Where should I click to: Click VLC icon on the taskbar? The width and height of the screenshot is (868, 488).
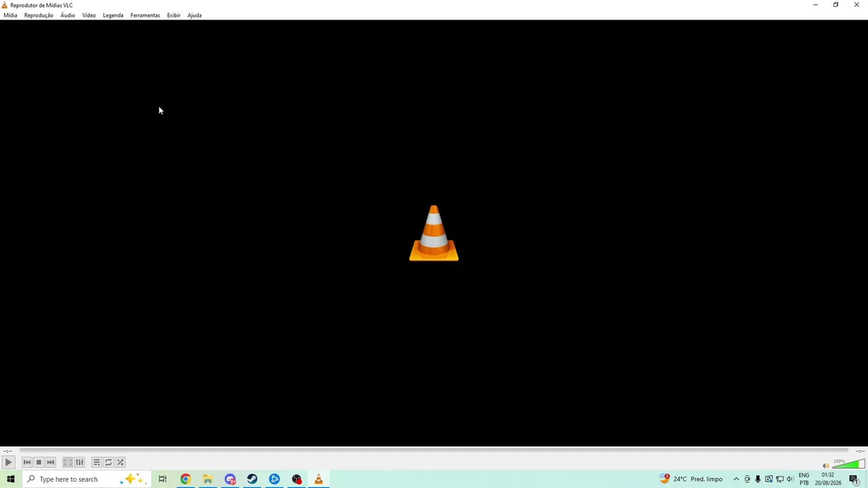319,479
